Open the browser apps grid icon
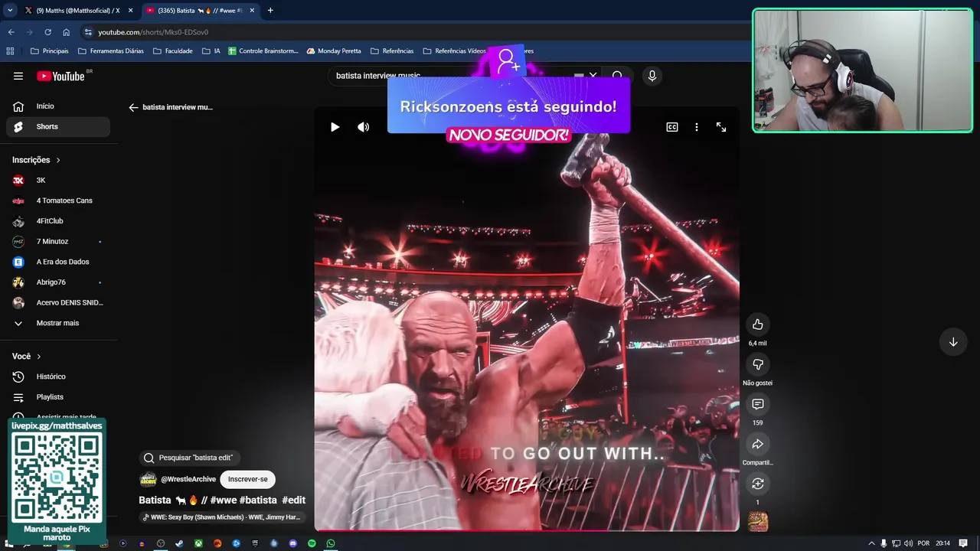Image resolution: width=980 pixels, height=551 pixels. 10,51
